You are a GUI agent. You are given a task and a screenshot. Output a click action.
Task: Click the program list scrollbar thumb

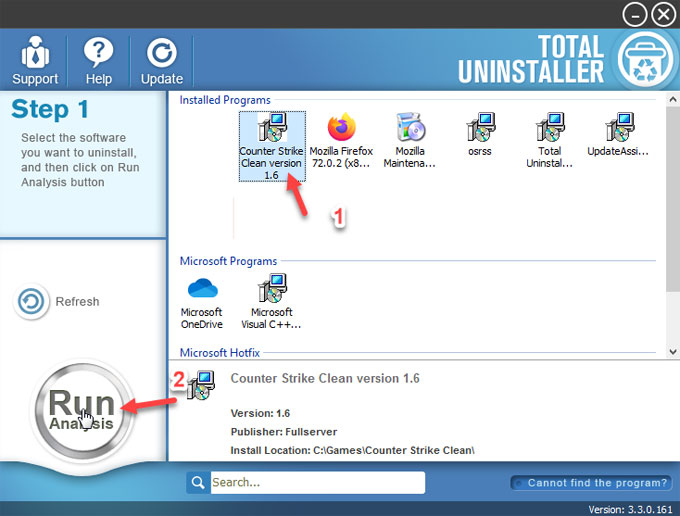pyautogui.click(x=673, y=199)
